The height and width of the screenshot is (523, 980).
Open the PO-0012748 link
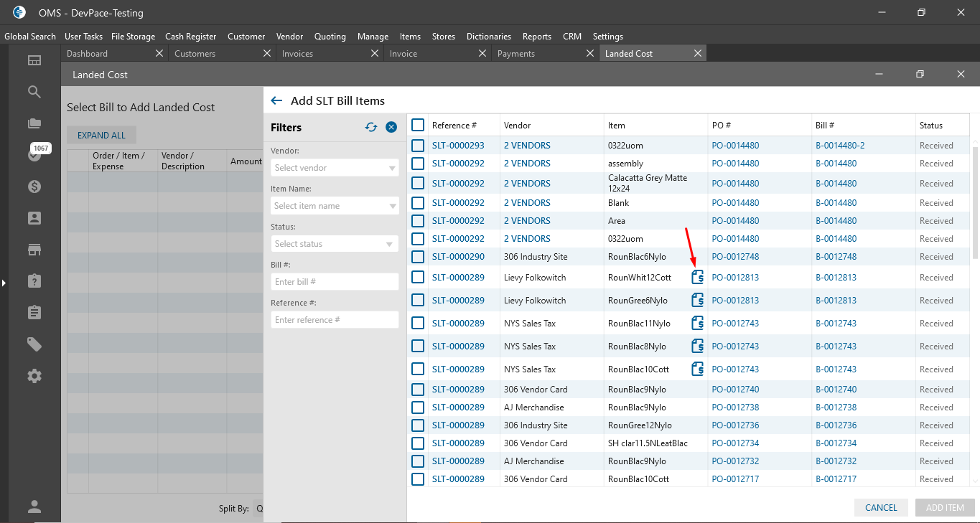tap(735, 257)
